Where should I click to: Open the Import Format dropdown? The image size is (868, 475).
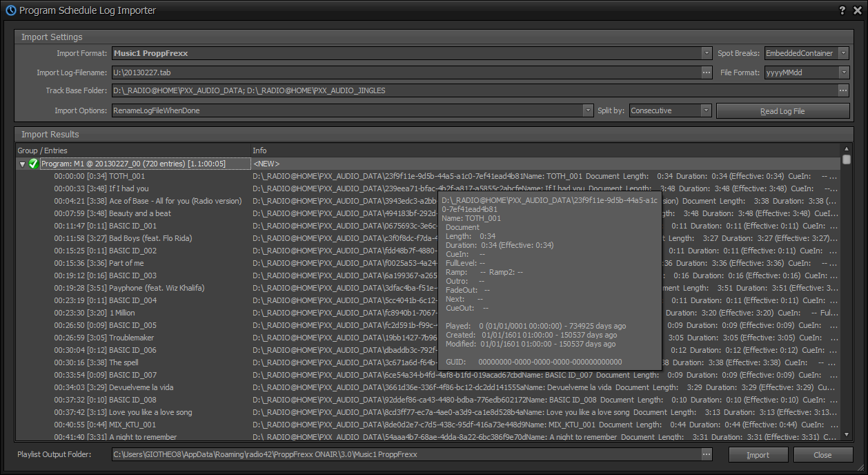(x=706, y=52)
